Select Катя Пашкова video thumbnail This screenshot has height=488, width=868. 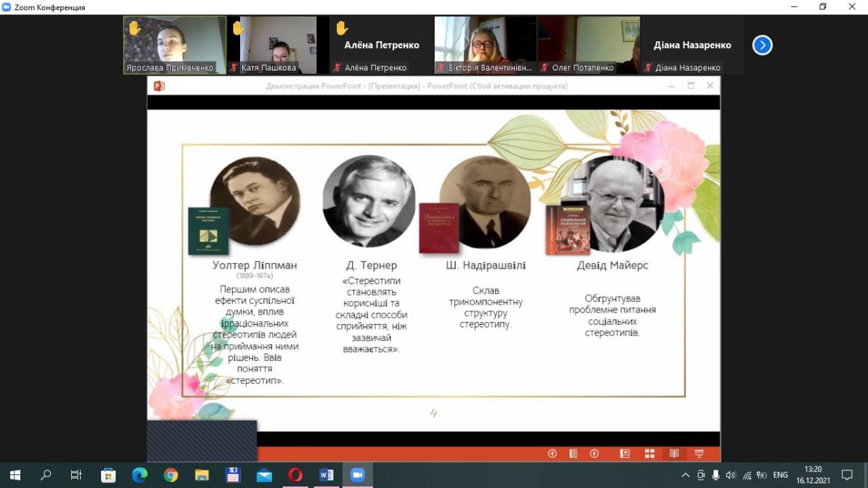278,45
